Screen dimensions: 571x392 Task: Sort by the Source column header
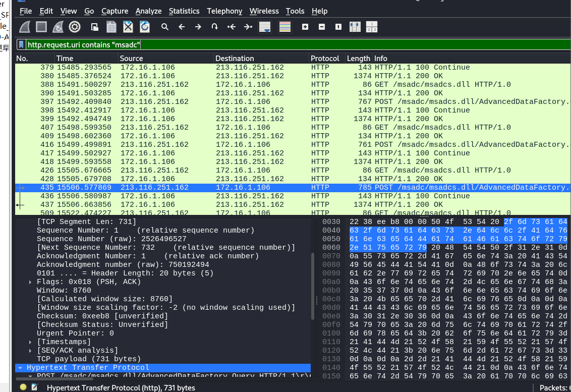(x=166, y=59)
